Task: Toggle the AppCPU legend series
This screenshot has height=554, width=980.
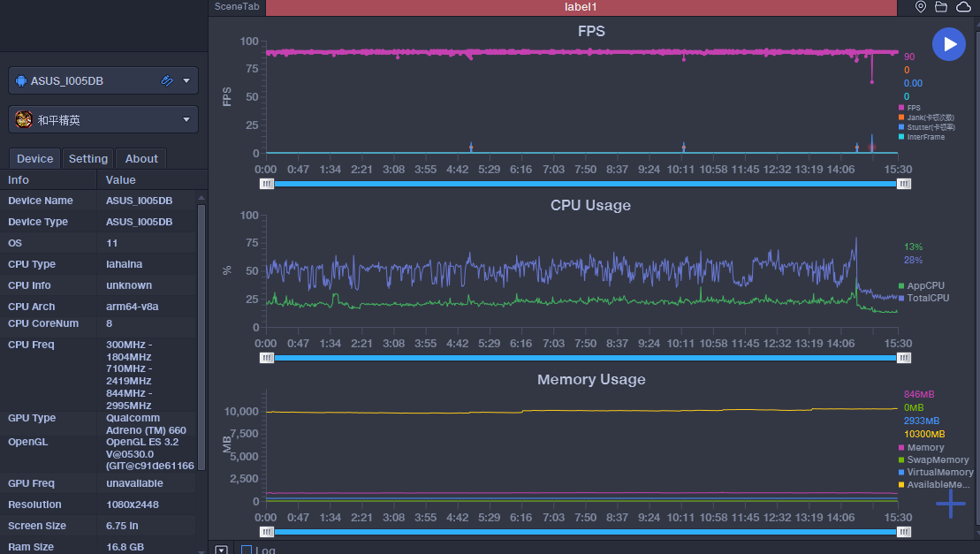Action: [x=922, y=285]
